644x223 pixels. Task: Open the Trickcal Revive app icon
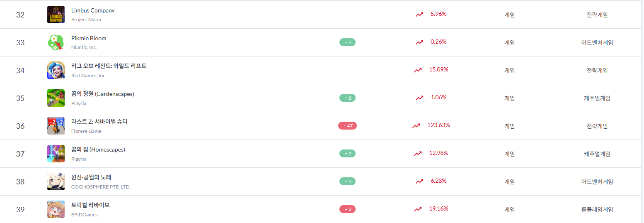coord(56,209)
